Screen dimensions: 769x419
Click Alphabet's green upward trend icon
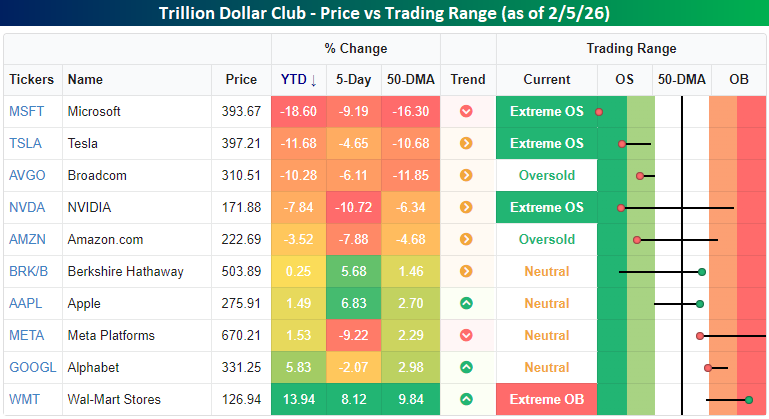(x=466, y=367)
